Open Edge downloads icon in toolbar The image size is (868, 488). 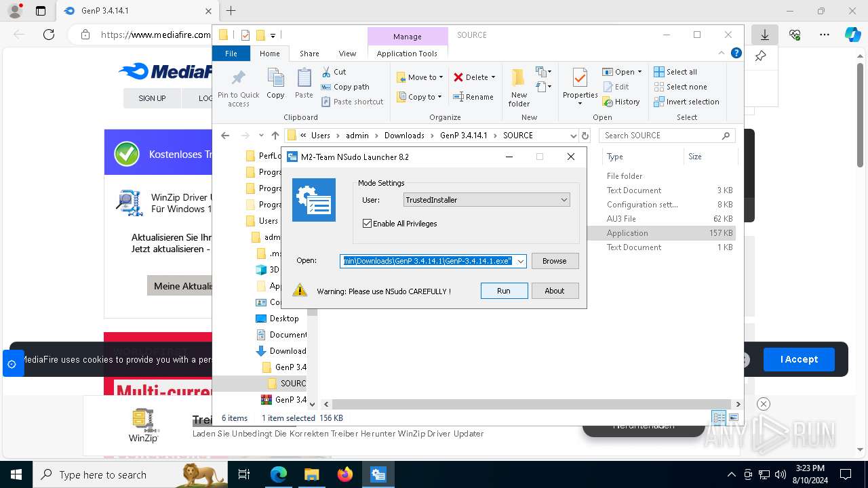[765, 35]
